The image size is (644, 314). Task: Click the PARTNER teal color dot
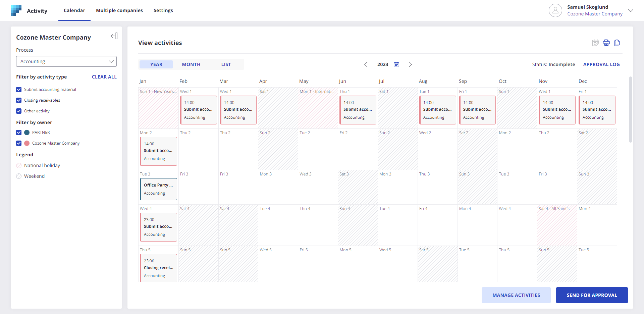pos(27,133)
